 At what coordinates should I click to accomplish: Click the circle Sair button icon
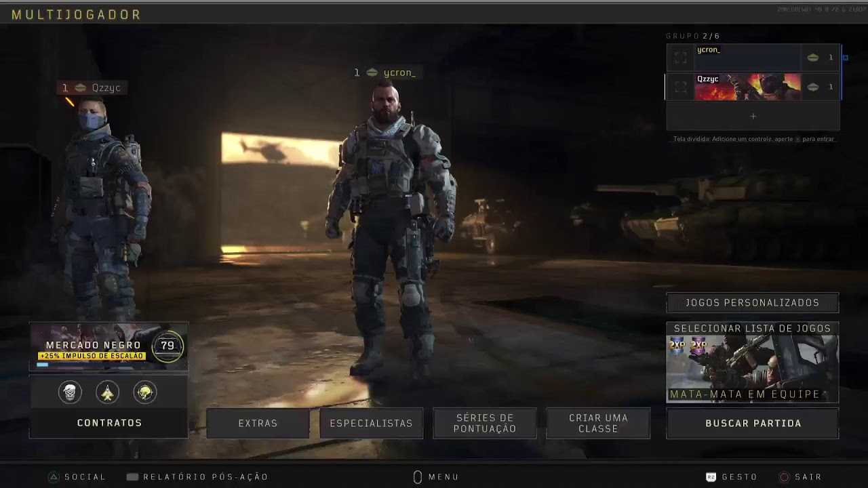[x=785, y=477]
